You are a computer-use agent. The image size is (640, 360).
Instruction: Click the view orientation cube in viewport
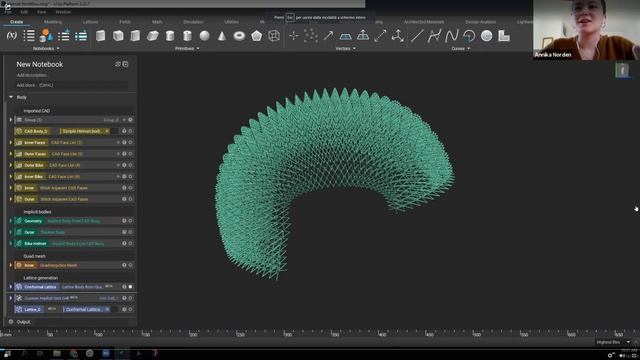click(x=622, y=70)
